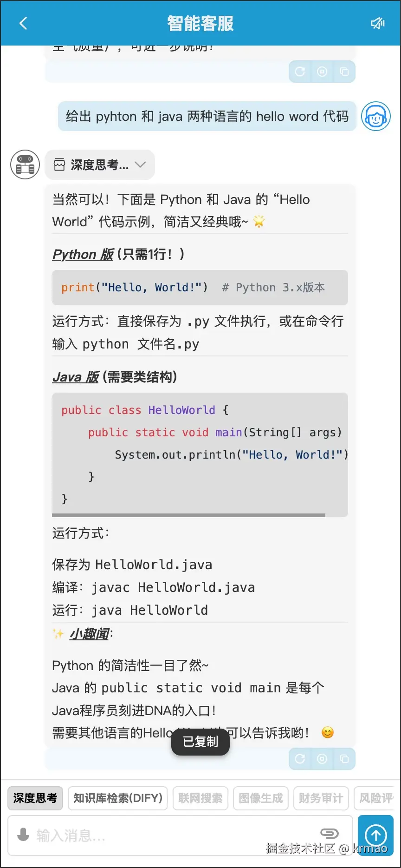Stop the current response generation

[322, 759]
